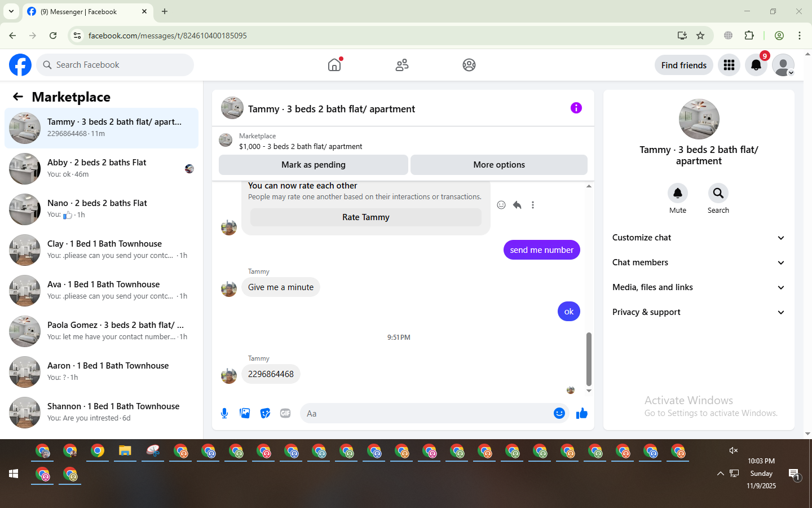The image size is (812, 508).
Task: Open conversation information icon
Action: [576, 108]
